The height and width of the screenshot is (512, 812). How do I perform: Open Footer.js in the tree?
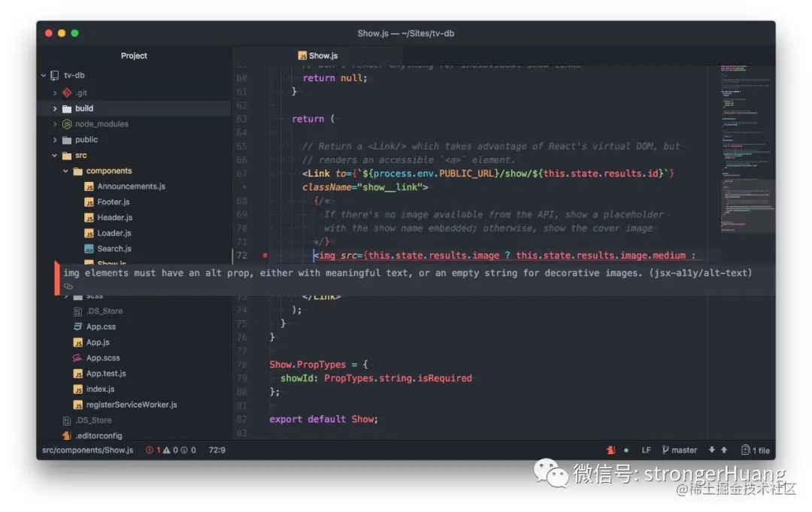click(113, 202)
